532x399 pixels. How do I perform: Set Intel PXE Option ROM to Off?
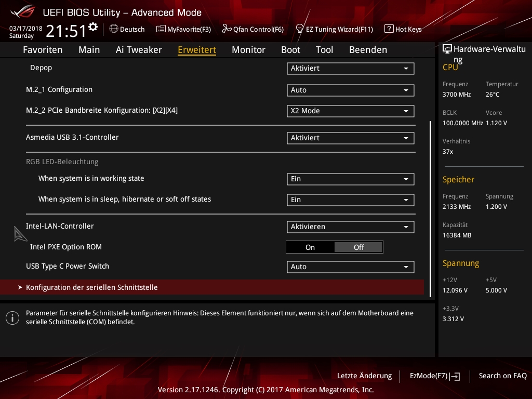click(x=358, y=247)
